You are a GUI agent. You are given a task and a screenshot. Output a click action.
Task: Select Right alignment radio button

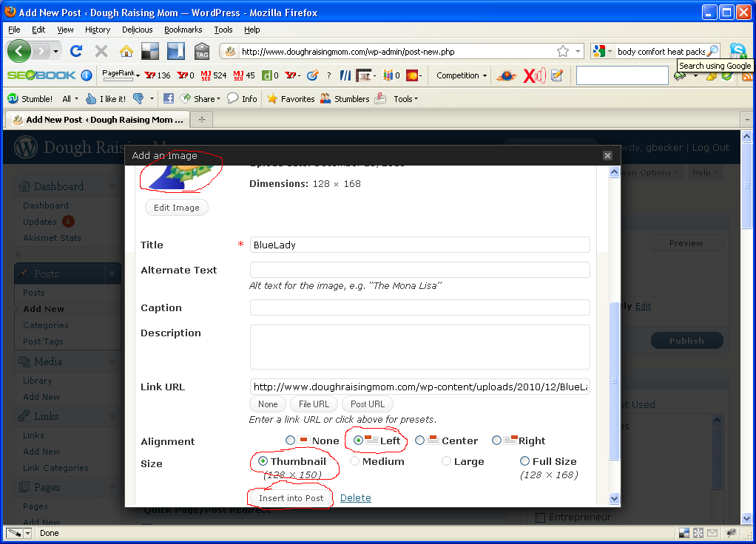(496, 441)
